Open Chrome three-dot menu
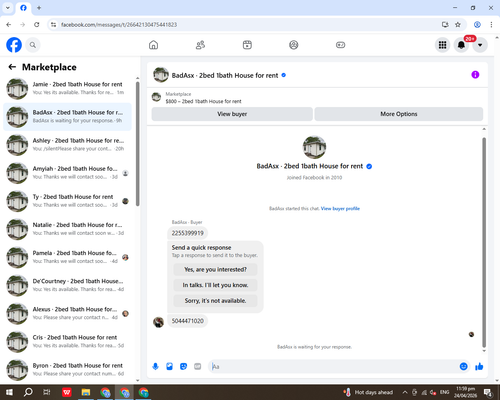500x400 pixels. pos(491,24)
